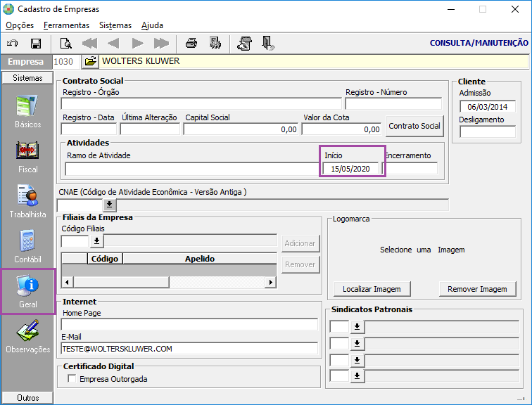Click Selecione uma Imagem logo area
The height and width of the screenshot is (405, 532).
(422, 250)
